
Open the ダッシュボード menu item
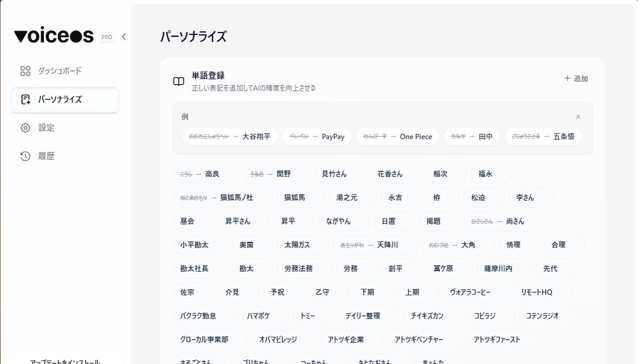point(65,71)
